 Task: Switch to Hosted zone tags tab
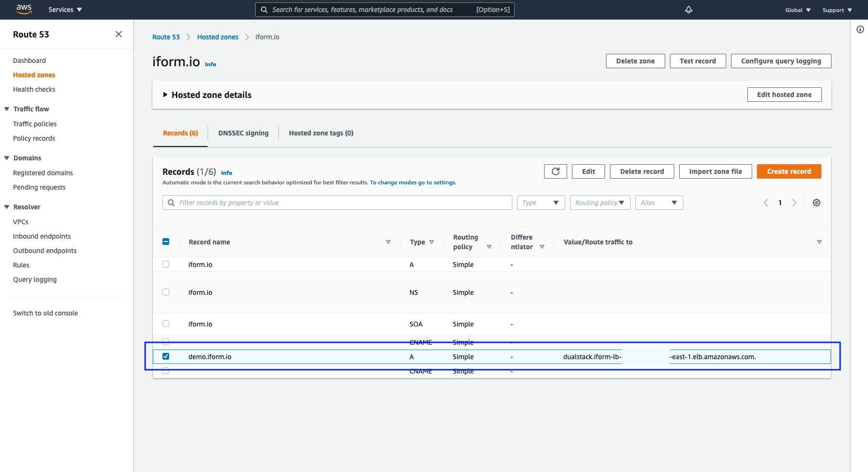click(x=321, y=133)
